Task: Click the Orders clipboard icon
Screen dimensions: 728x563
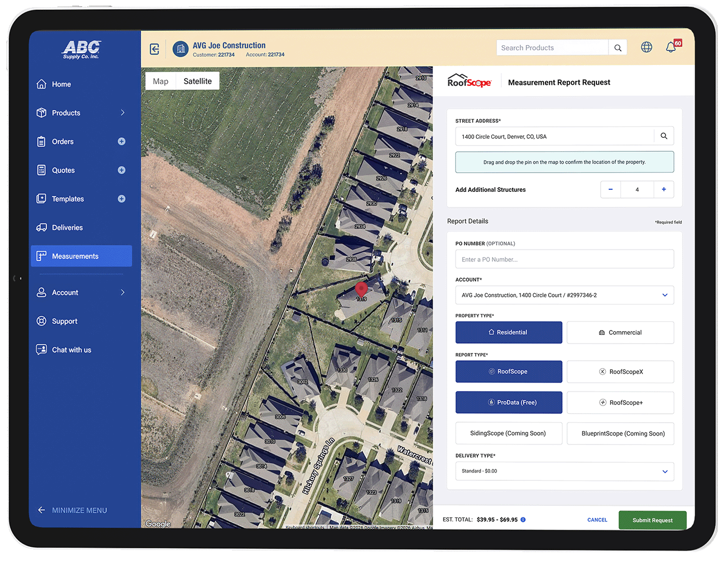Action: point(42,141)
